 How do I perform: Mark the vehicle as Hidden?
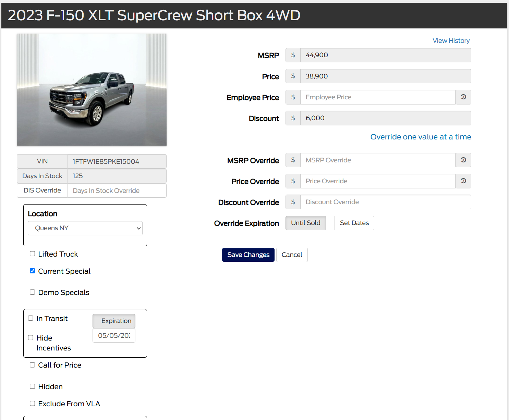click(33, 386)
